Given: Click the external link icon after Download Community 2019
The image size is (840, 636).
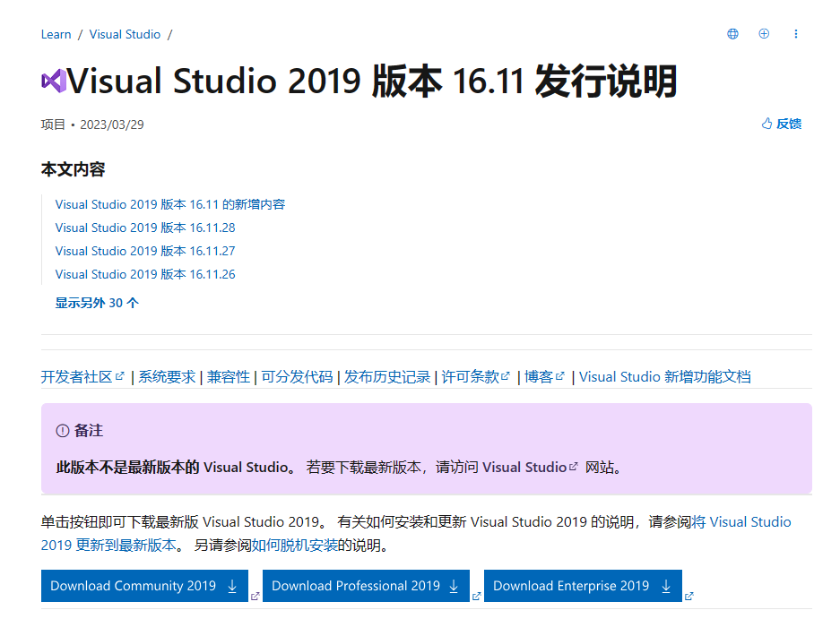Looking at the screenshot, I should coord(255,596).
